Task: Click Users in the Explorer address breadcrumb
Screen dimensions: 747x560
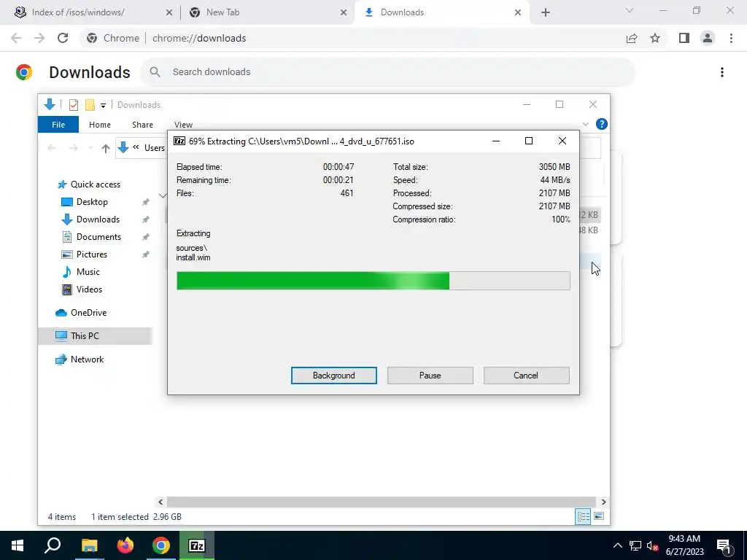Action: (x=155, y=148)
